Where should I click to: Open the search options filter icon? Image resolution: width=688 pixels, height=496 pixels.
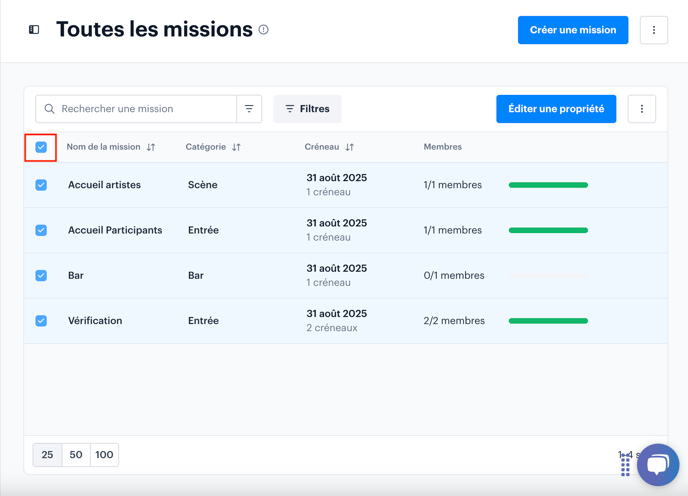pos(249,109)
